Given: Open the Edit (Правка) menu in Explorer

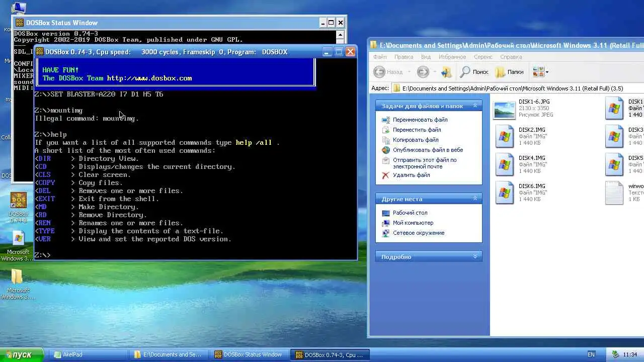Looking at the screenshot, I should click(404, 57).
